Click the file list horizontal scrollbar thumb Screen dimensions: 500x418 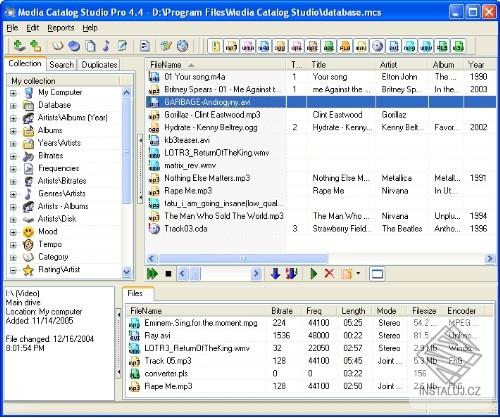[x=243, y=259]
